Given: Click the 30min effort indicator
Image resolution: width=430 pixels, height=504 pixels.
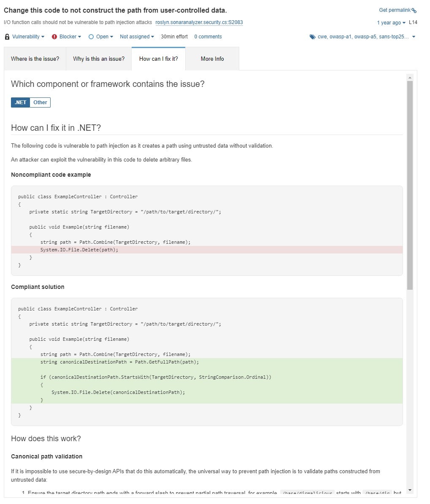Looking at the screenshot, I should tap(174, 37).
